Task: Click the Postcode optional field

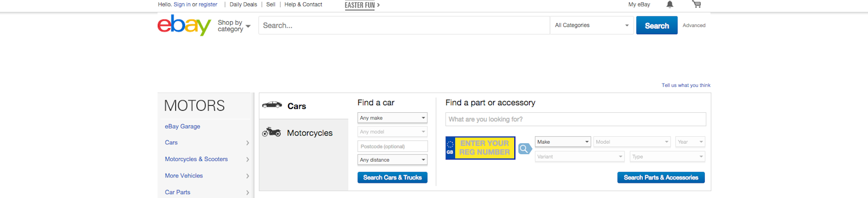Action: (392, 146)
